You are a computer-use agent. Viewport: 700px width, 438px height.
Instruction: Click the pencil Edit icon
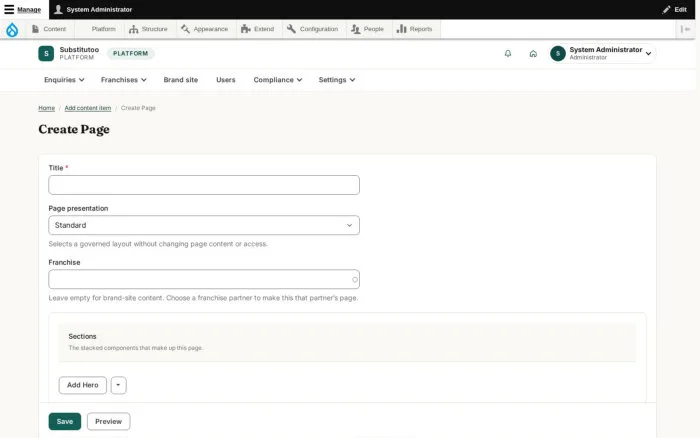click(x=674, y=9)
